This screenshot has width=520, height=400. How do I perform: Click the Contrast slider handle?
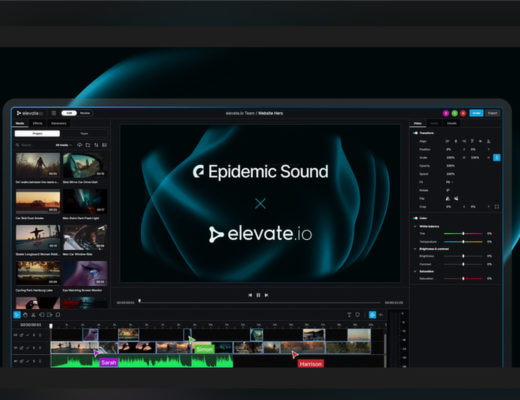[463, 264]
